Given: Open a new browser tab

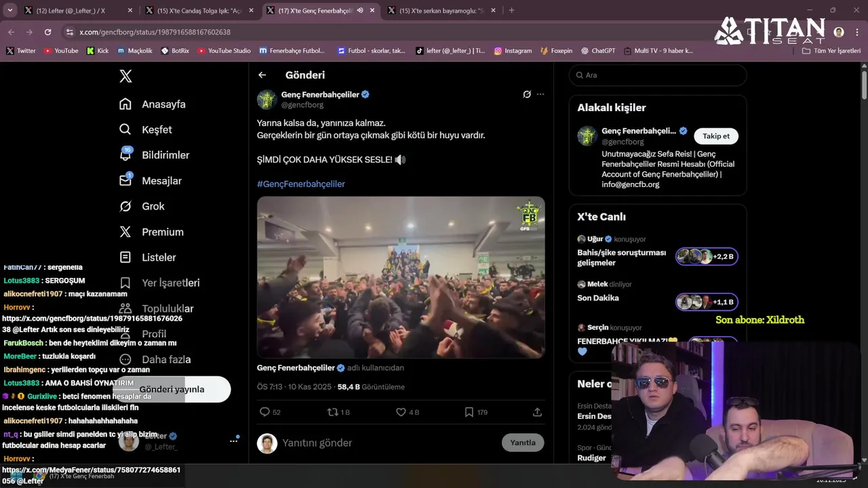Looking at the screenshot, I should pos(511,10).
